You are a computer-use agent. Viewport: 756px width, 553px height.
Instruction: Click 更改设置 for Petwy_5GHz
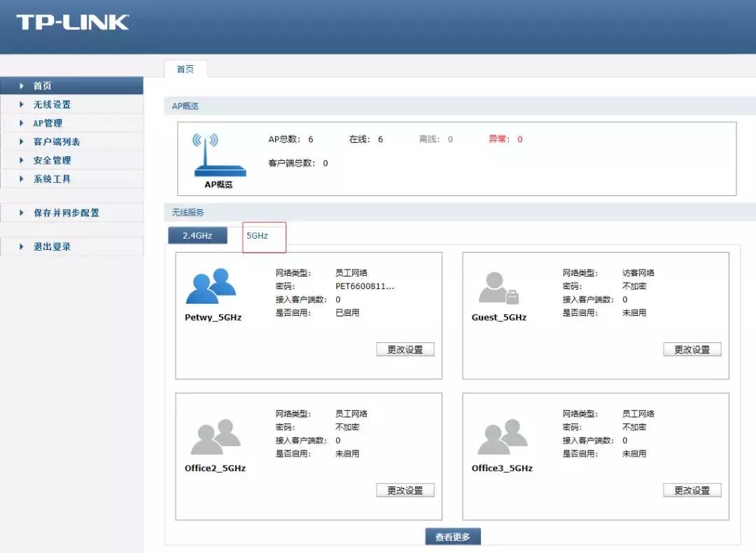click(405, 349)
